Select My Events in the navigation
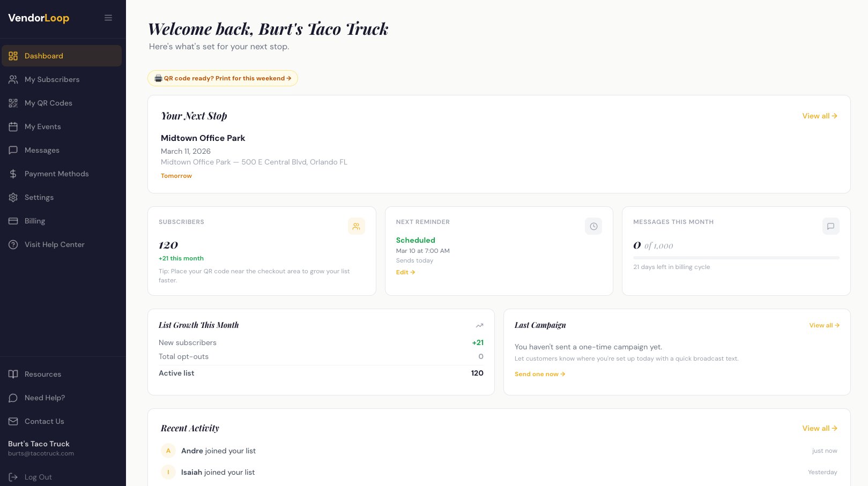 [42, 126]
